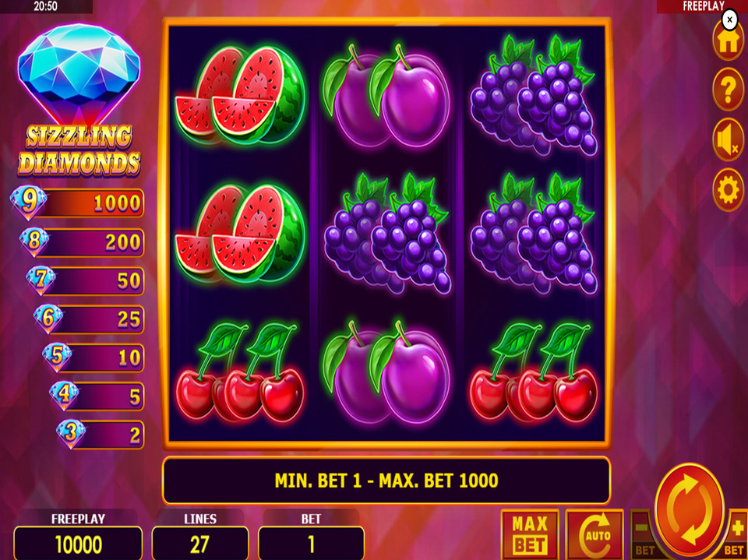Click the MAX BET button

coord(530,535)
